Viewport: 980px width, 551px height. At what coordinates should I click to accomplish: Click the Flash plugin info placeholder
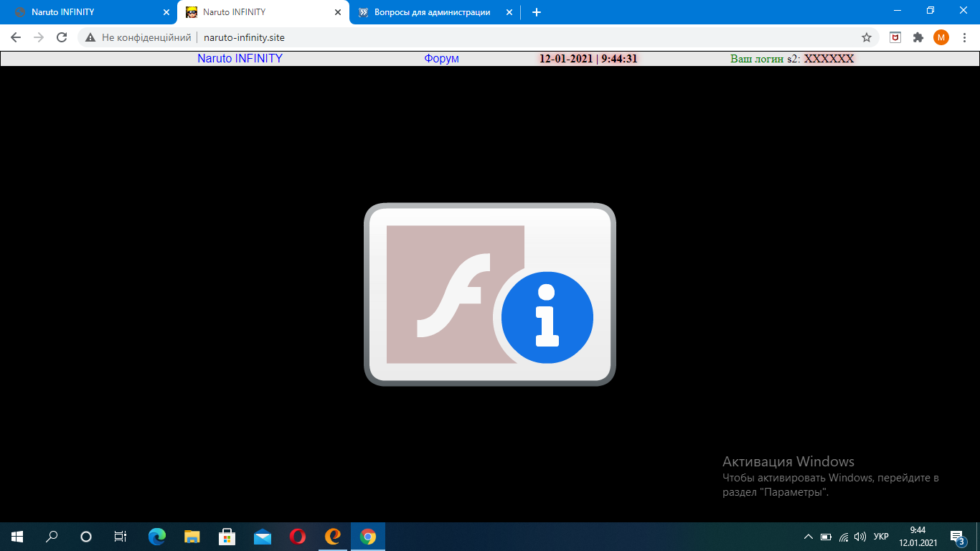pyautogui.click(x=490, y=294)
